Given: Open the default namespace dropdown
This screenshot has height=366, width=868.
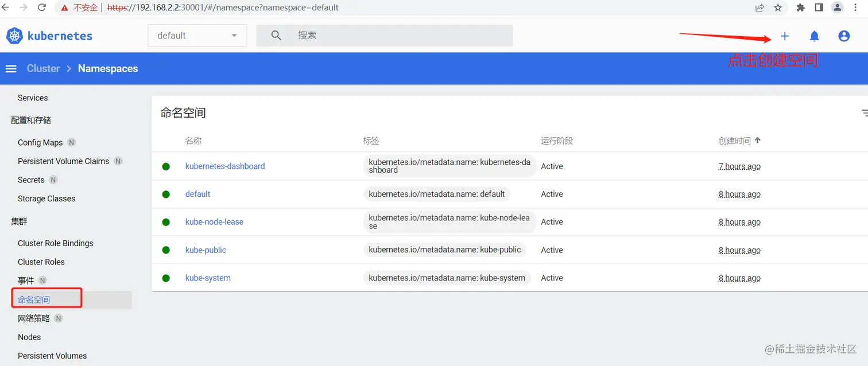Looking at the screenshot, I should tap(197, 36).
